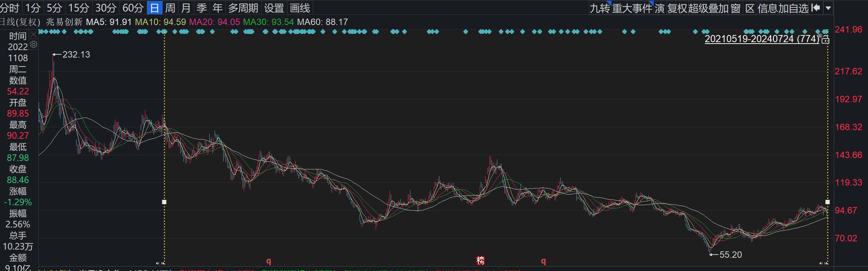This screenshot has width=868, height=271.
Task: Toggle the 重大事件 major events overlay
Action: coord(632,8)
